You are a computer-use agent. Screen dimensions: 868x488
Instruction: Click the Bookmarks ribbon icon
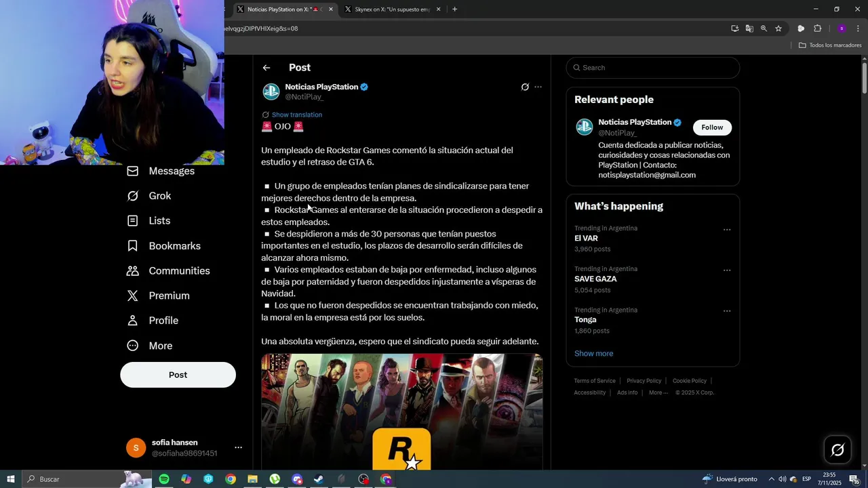pos(133,246)
